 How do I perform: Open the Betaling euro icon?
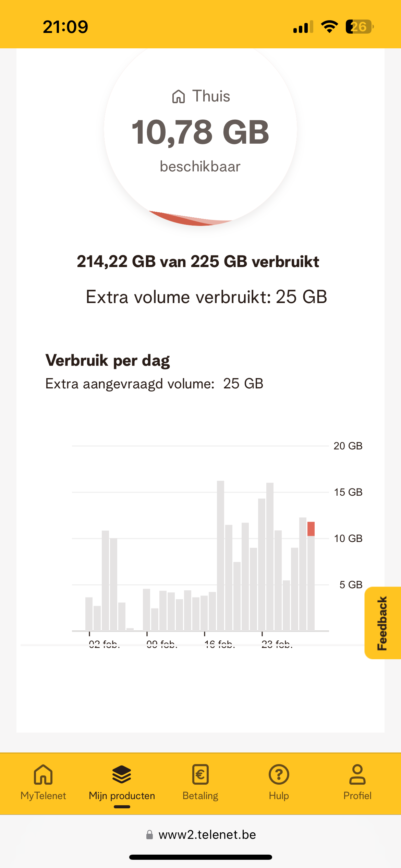200,774
